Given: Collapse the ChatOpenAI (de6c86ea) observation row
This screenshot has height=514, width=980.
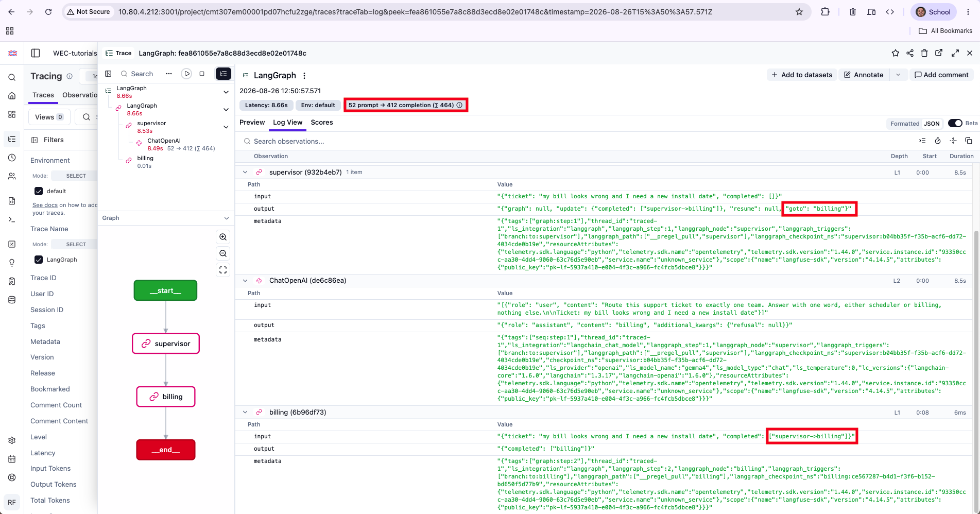Looking at the screenshot, I should (x=245, y=281).
